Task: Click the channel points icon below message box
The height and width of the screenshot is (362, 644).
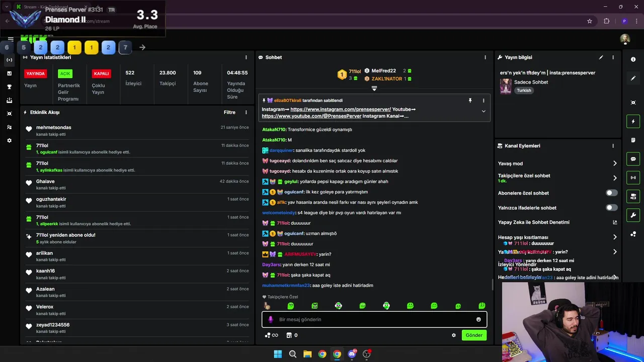Action: [268, 335]
